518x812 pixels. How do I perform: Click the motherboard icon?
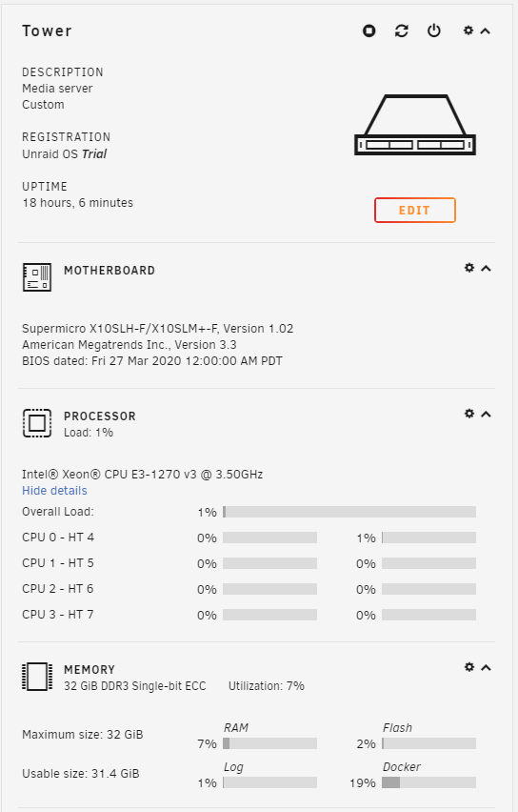37,277
